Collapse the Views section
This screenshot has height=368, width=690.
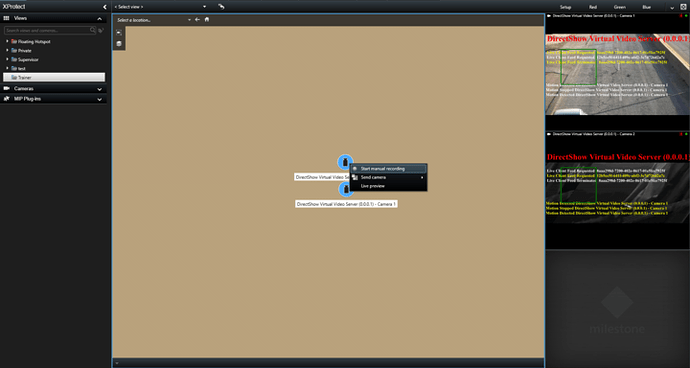tap(99, 18)
